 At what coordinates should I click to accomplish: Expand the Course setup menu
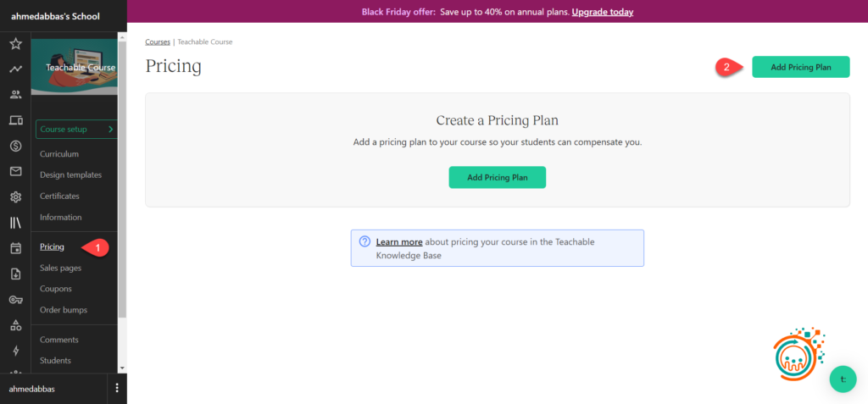click(76, 130)
